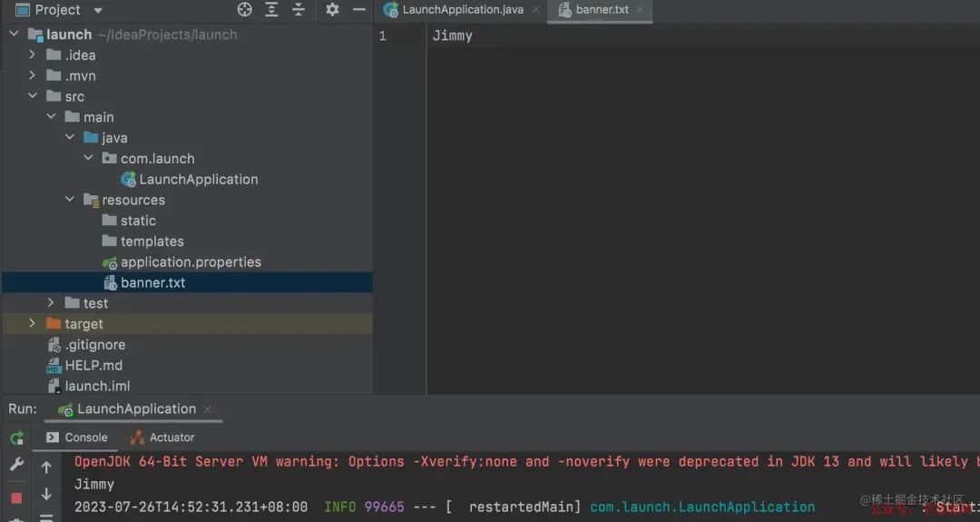Click the down arrow in the console toolbar
The image size is (980, 522).
click(x=46, y=494)
